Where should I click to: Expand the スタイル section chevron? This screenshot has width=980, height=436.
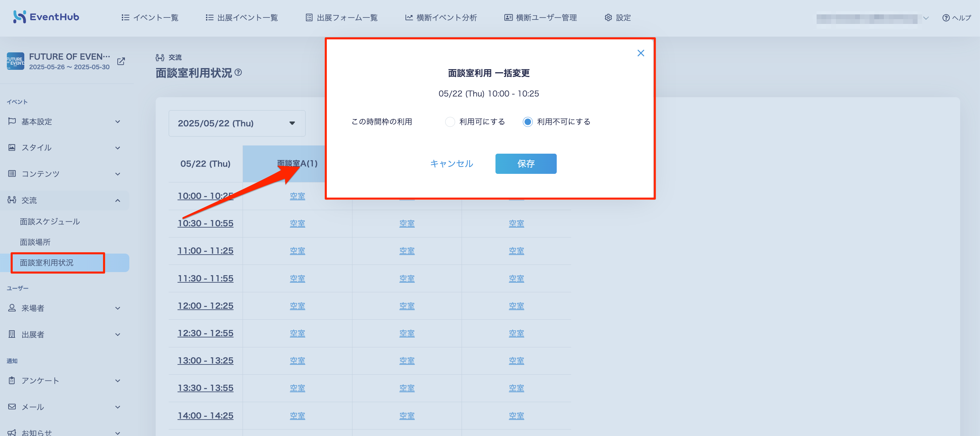point(118,148)
